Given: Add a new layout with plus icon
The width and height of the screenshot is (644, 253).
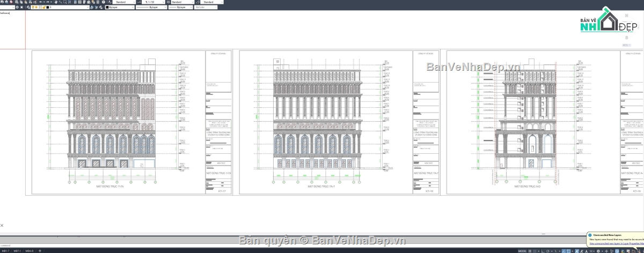Looking at the screenshot, I should [x=40, y=251].
